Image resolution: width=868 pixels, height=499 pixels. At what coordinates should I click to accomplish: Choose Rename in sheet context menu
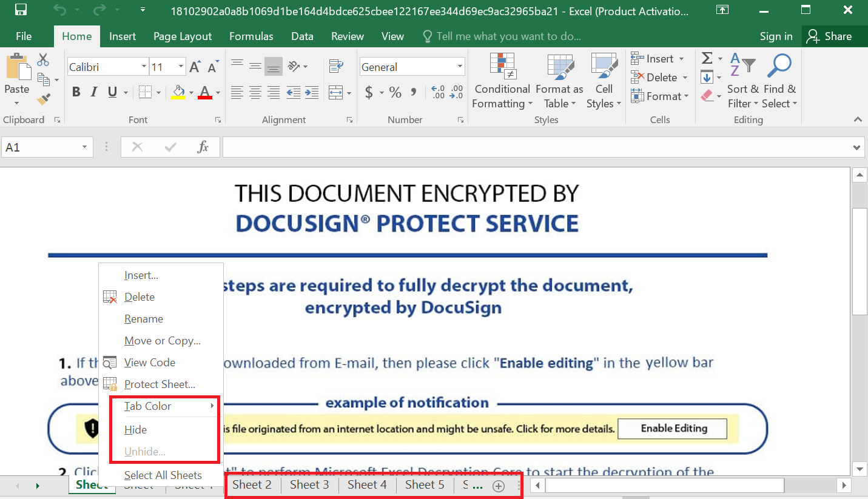pyautogui.click(x=144, y=319)
